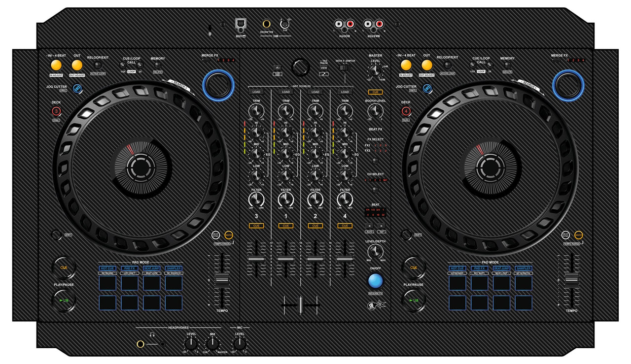Screen dimensions: 631x364
Task: Click the FX SELECT button
Action: (x=375, y=161)
